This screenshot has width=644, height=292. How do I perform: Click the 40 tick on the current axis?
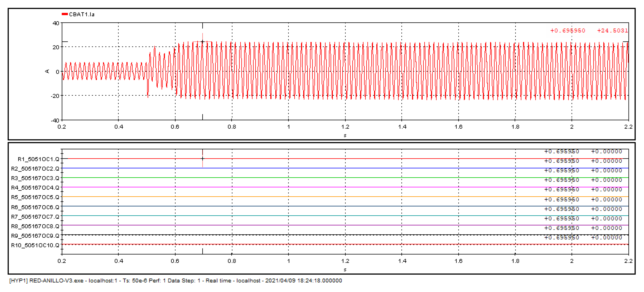click(56, 23)
